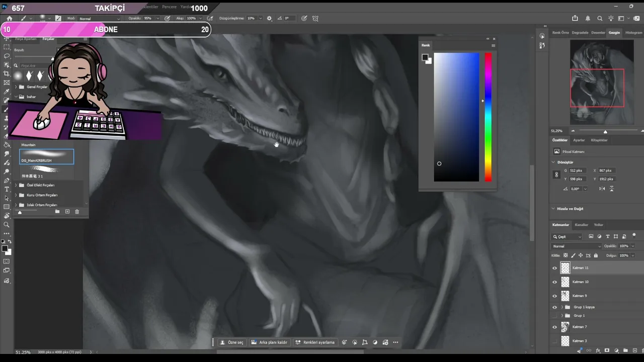This screenshot has width=644, height=362.
Task: Open the Share icon
Action: click(575, 18)
